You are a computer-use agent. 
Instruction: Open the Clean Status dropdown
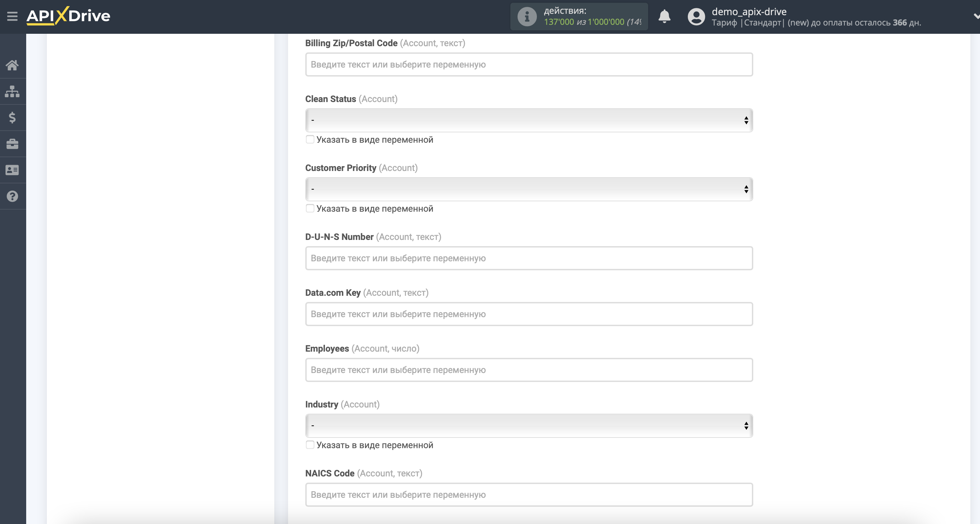click(529, 120)
